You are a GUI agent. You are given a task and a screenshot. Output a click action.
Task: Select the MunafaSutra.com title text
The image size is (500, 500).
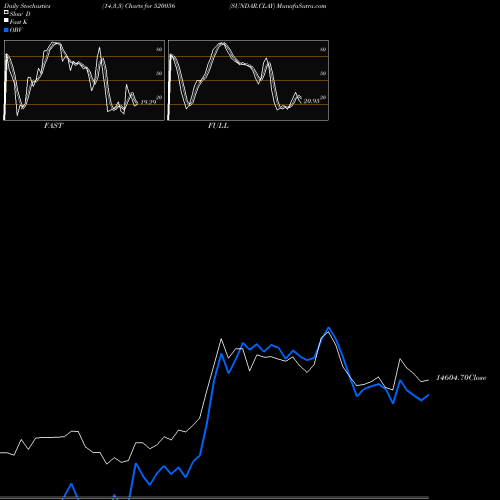tap(301, 6)
